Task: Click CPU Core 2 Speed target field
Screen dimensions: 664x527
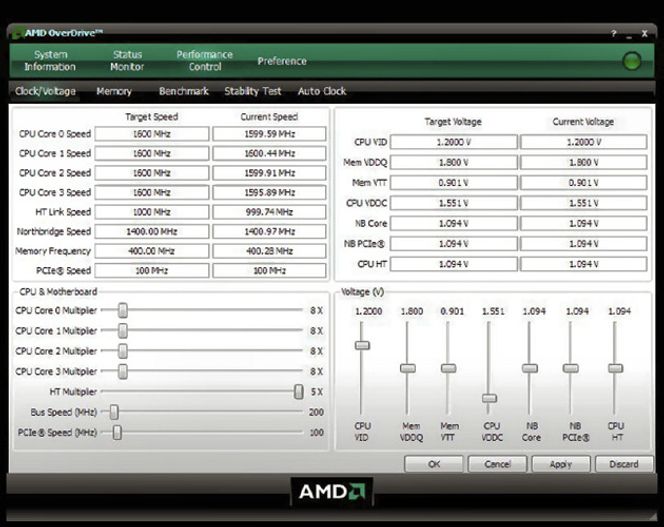Action: 152,173
